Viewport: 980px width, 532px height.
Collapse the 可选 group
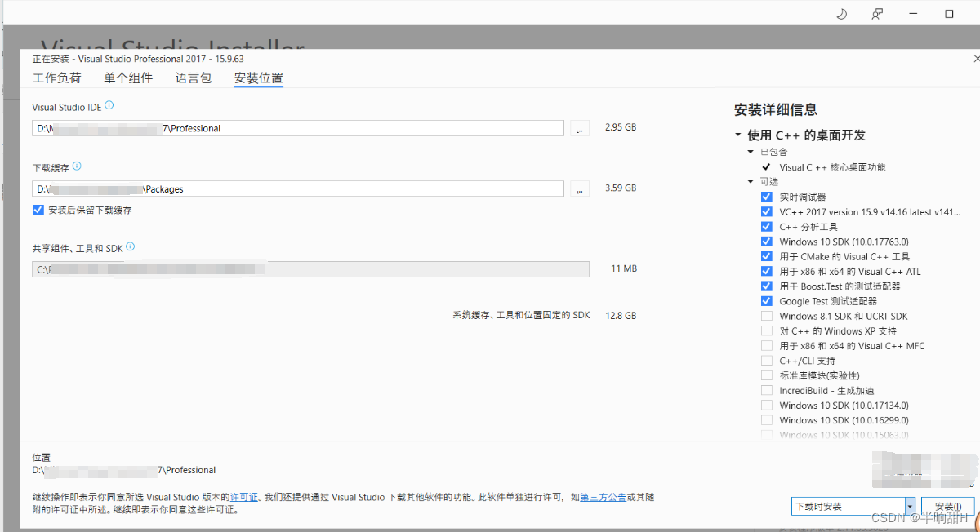point(751,182)
